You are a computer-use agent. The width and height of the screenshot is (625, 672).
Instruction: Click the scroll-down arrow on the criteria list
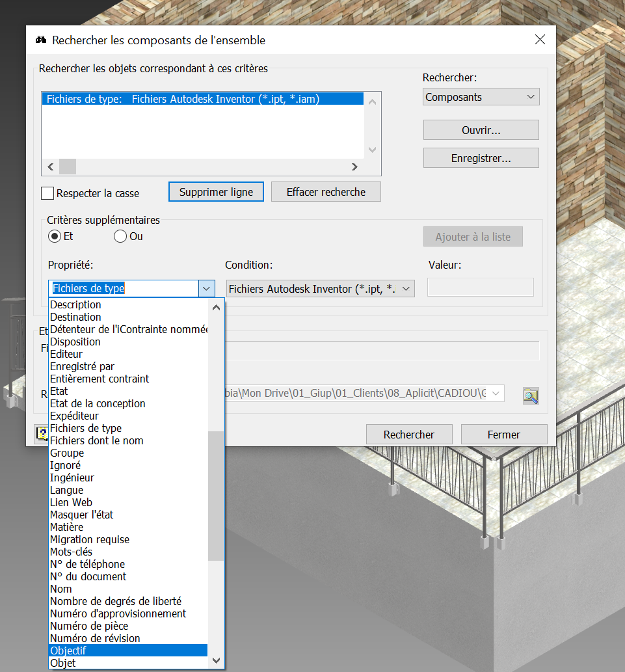tap(371, 150)
